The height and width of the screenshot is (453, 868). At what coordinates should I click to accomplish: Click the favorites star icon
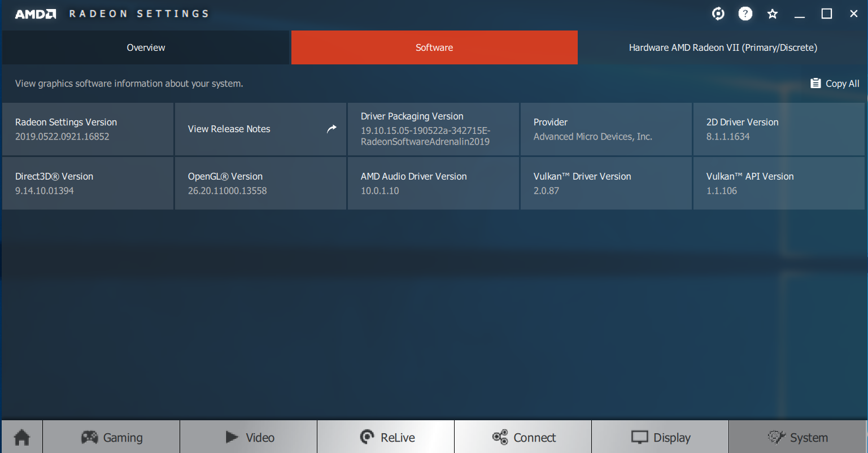pos(772,14)
